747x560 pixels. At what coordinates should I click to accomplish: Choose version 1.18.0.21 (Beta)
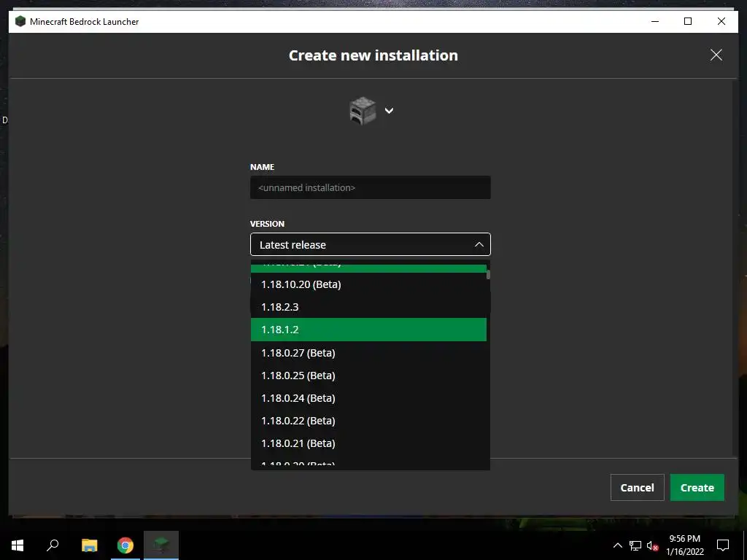[x=368, y=443]
